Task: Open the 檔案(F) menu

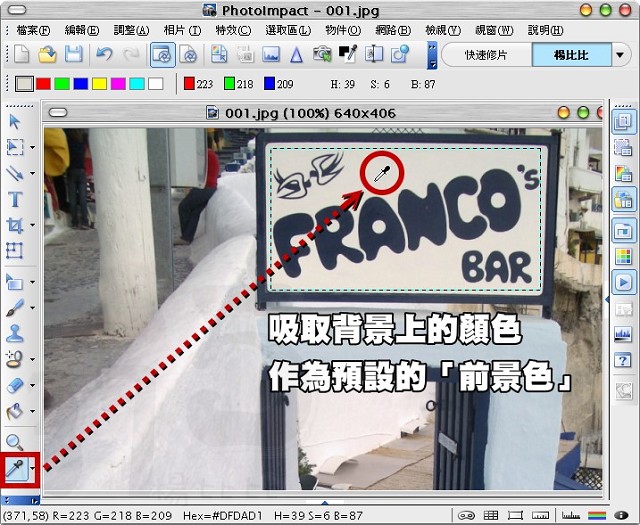Action: click(x=33, y=30)
